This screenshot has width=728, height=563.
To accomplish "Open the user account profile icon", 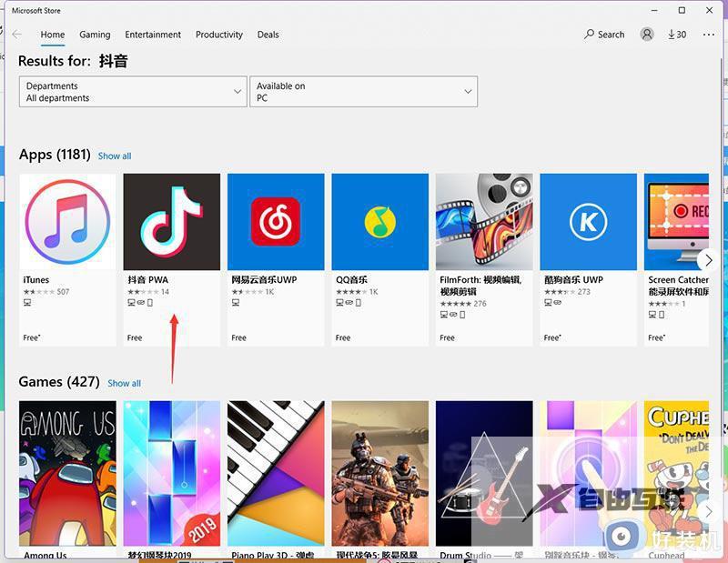I will pyautogui.click(x=646, y=35).
